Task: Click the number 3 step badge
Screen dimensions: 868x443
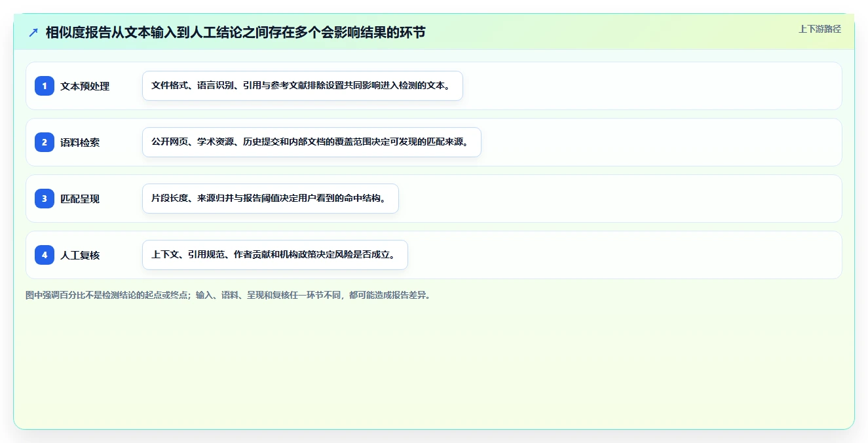Action: (x=45, y=199)
